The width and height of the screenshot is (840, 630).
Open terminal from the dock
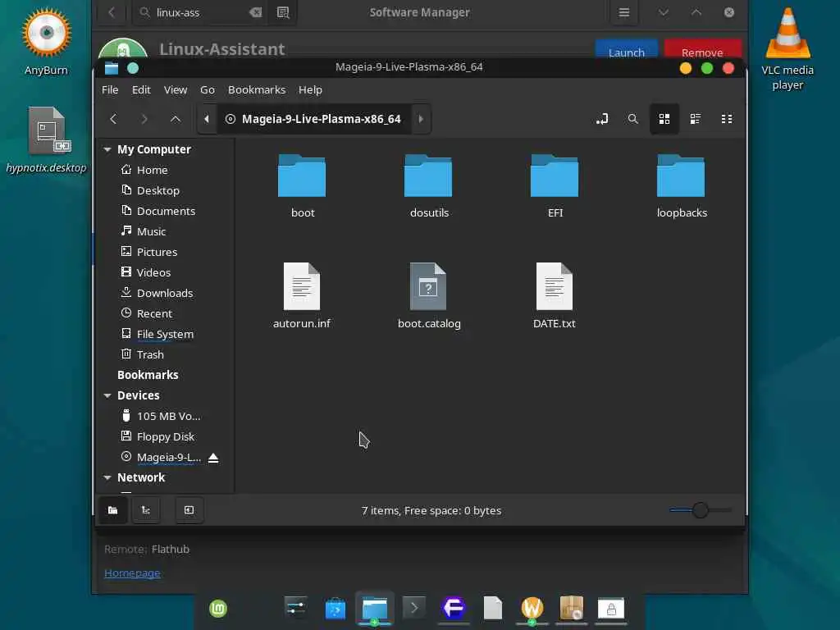pos(414,608)
